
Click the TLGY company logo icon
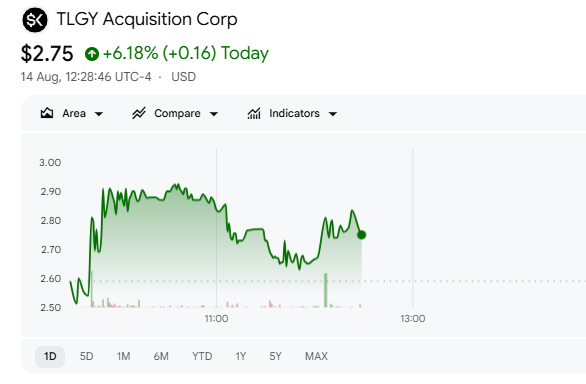[x=35, y=20]
